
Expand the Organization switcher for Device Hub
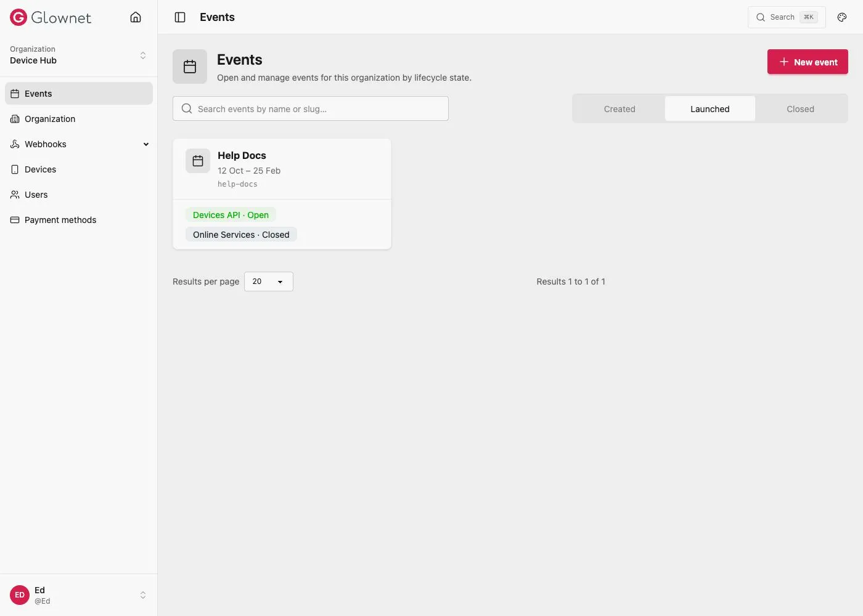tap(79, 55)
